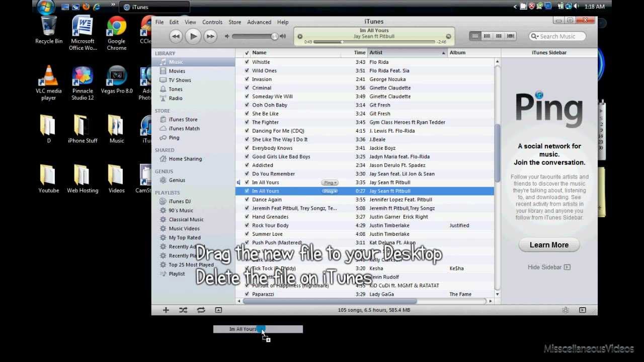Toggle shuffle at the bottom bar

pyautogui.click(x=183, y=310)
